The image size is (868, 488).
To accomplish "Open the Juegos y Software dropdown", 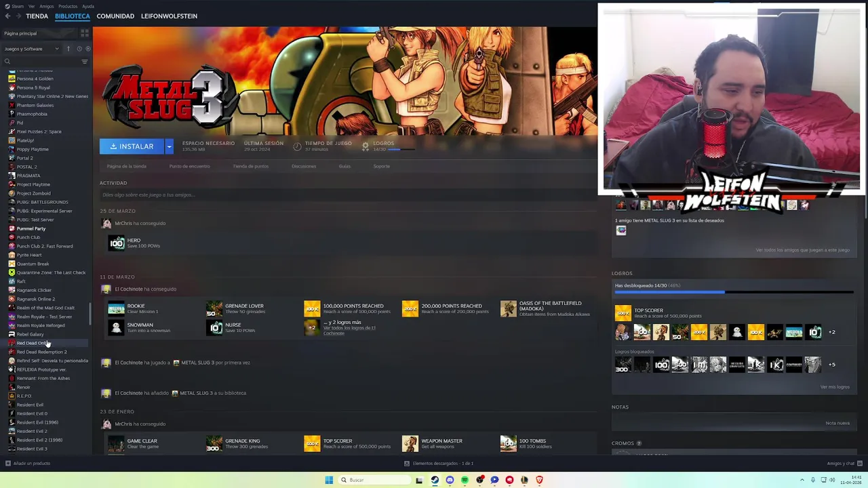I will (x=32, y=49).
